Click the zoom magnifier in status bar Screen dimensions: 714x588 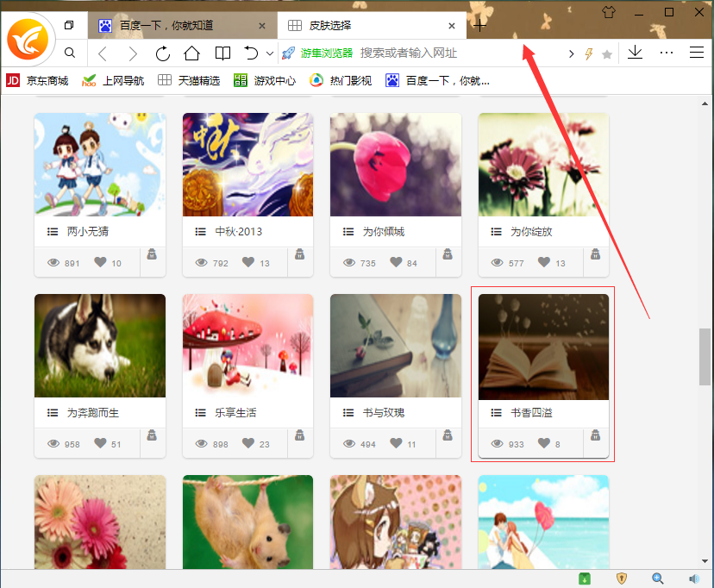(x=658, y=579)
